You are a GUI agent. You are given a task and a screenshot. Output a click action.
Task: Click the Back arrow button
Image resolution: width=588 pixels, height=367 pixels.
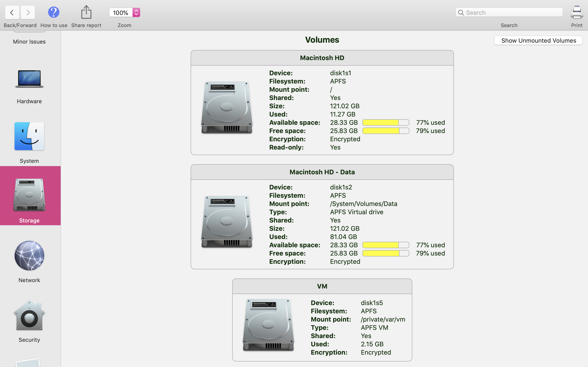[12, 12]
